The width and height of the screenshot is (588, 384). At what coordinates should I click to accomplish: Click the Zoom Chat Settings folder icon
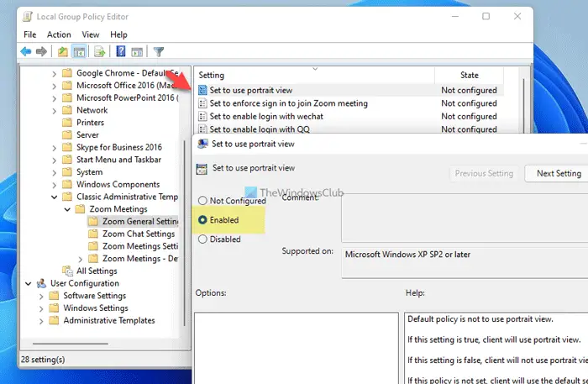coord(93,234)
